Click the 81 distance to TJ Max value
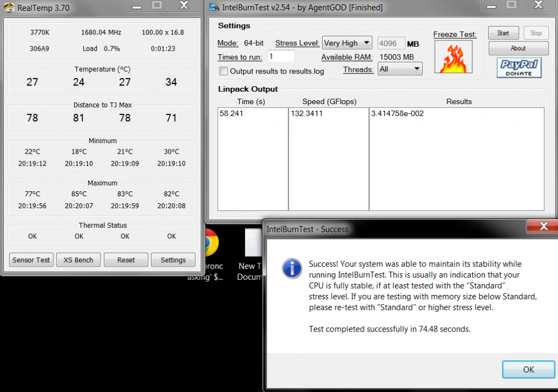The image size is (558, 392). (78, 118)
